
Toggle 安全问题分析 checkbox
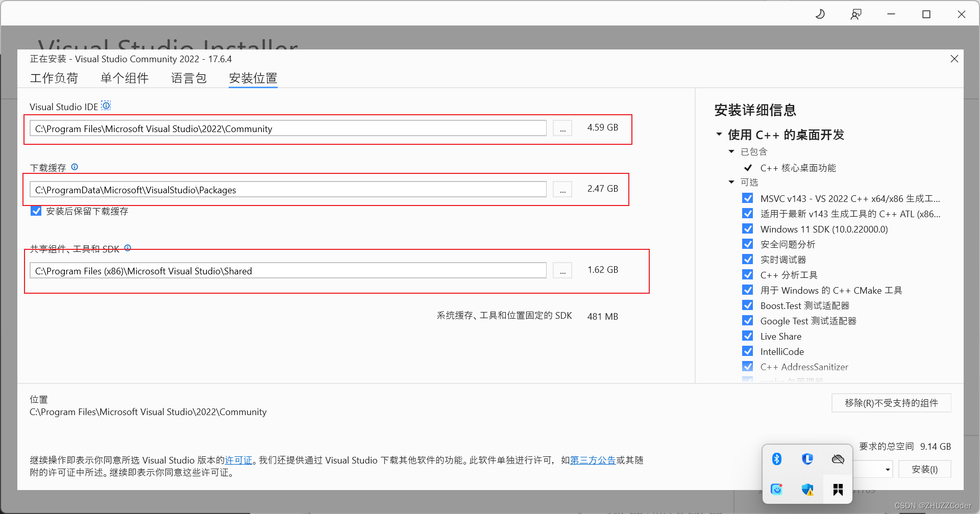pos(748,244)
